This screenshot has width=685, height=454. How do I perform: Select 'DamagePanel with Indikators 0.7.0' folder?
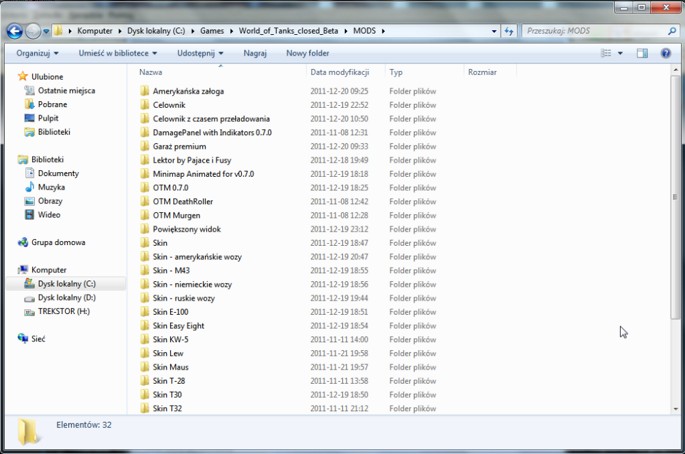point(212,132)
